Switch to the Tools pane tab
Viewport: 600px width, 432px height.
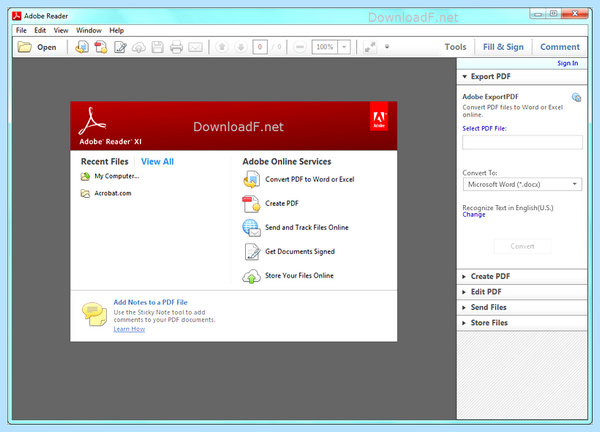(x=455, y=47)
